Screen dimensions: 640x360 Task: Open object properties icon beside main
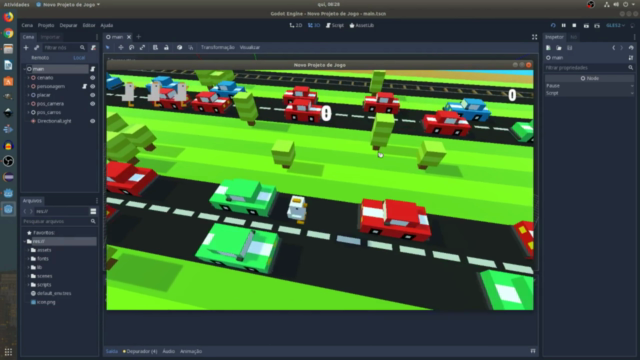[631, 58]
